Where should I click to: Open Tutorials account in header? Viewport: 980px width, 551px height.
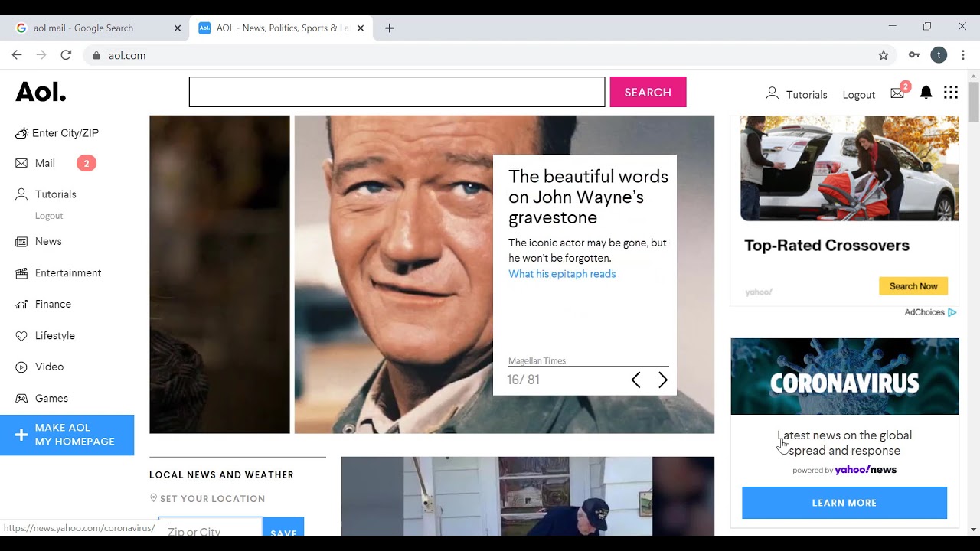(x=807, y=95)
